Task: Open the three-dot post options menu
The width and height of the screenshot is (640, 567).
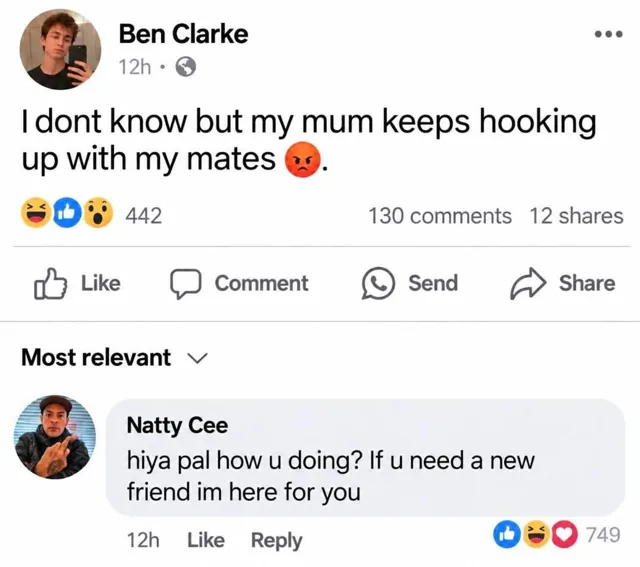Action: [608, 34]
